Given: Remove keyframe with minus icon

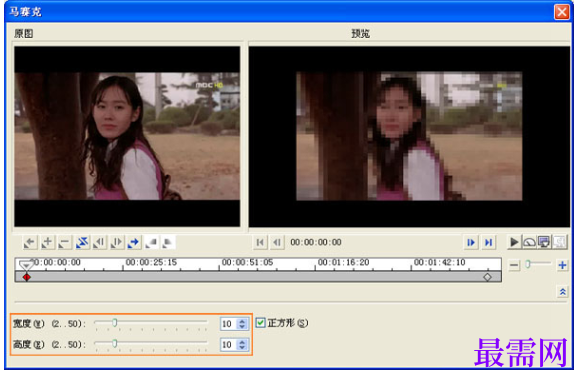Looking at the screenshot, I should click(x=64, y=243).
